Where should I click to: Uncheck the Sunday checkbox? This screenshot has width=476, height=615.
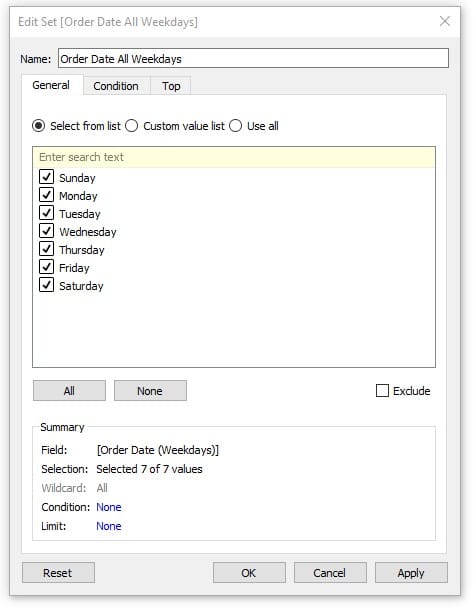click(x=46, y=177)
